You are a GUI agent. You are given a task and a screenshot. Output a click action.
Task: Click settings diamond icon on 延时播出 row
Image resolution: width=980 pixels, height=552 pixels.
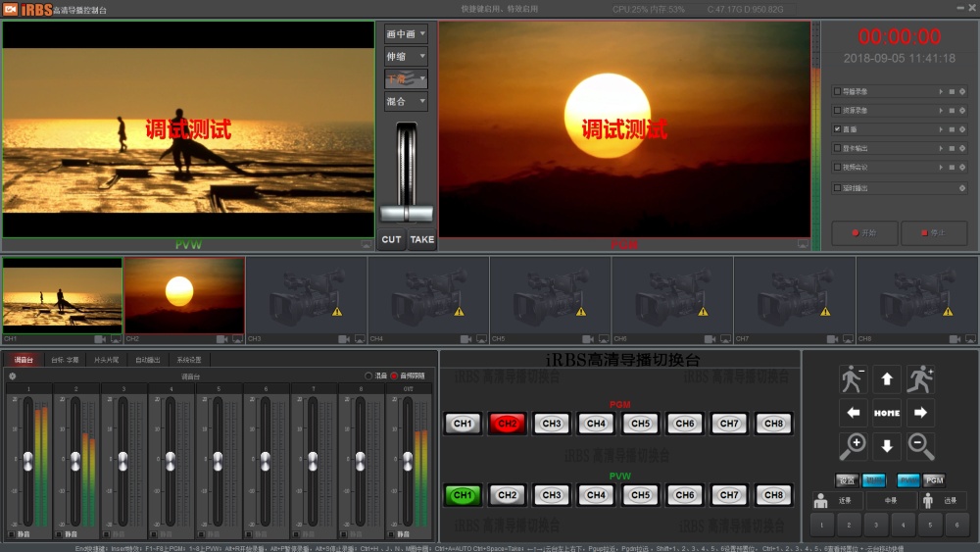(962, 188)
